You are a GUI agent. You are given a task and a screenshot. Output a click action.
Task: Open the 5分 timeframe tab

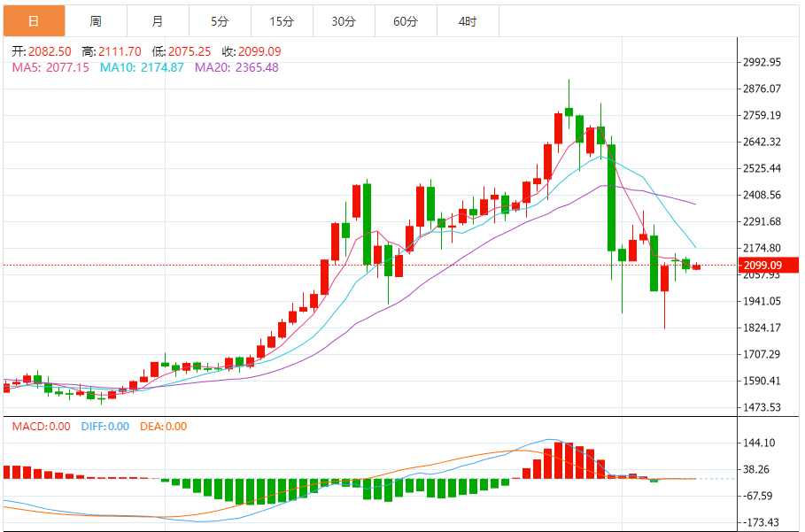pos(220,21)
